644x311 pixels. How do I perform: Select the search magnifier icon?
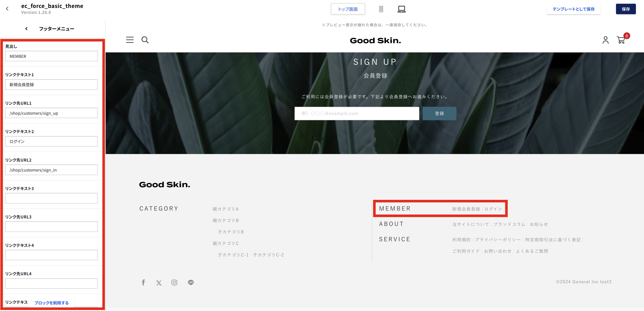pos(145,40)
